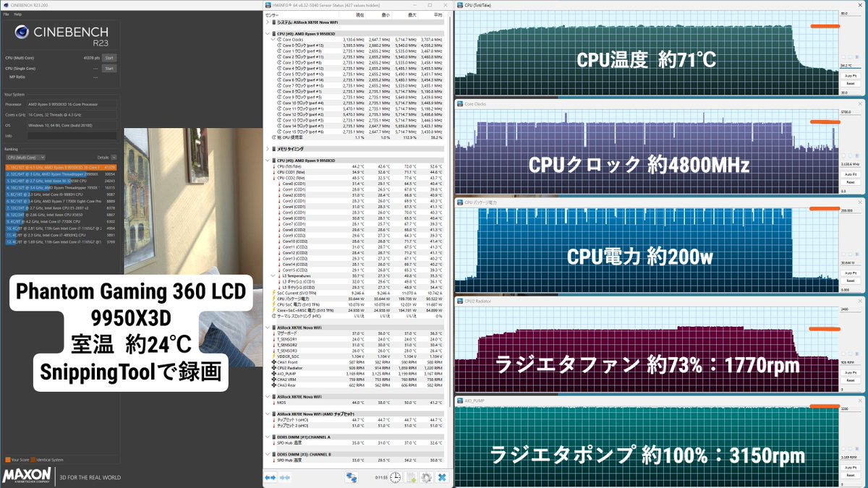Start the CPU (Single Core) benchmark
Image resolution: width=868 pixels, height=488 pixels.
tap(109, 68)
